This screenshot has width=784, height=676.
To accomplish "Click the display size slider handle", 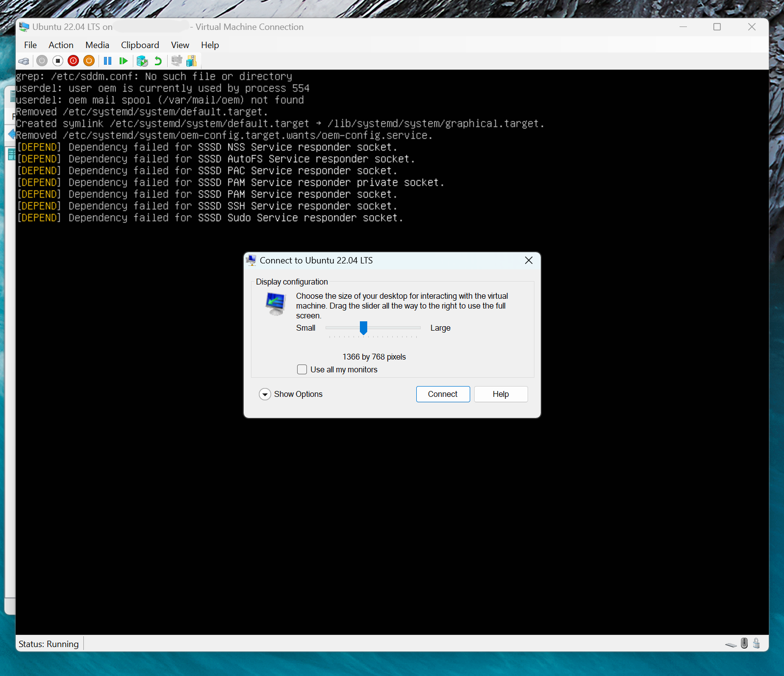I will tap(363, 328).
